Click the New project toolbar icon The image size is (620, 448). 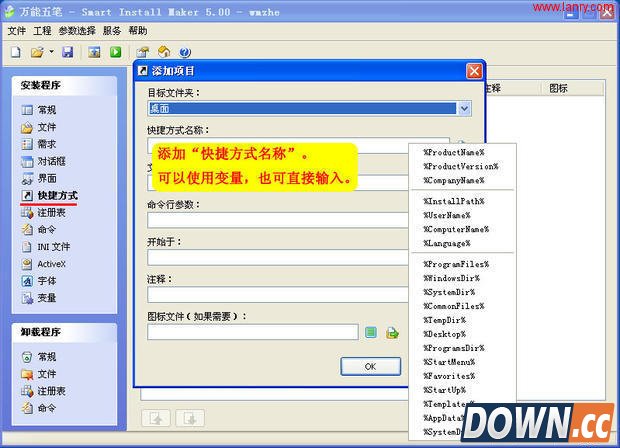[x=16, y=52]
